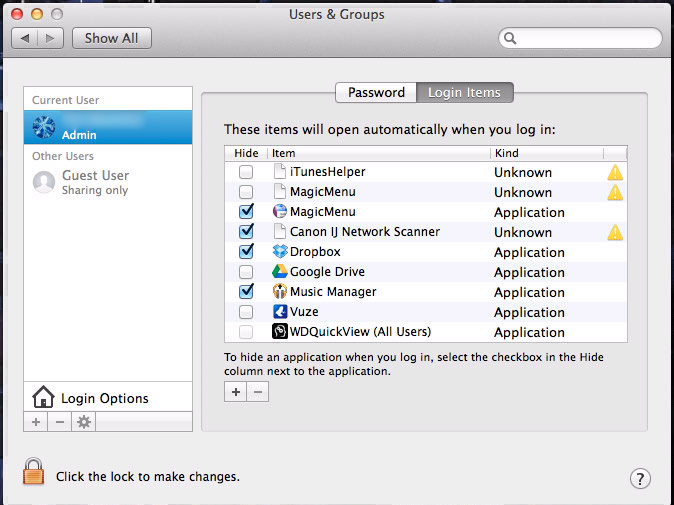Select the Google Drive row text
674x505 pixels.
(x=327, y=272)
